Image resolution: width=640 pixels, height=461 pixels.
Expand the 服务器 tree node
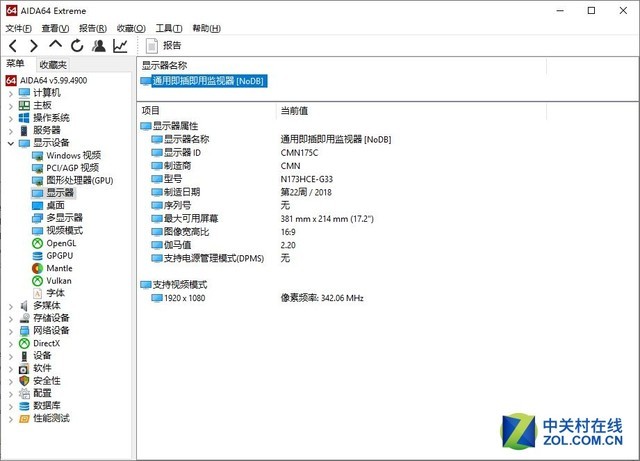(11, 131)
